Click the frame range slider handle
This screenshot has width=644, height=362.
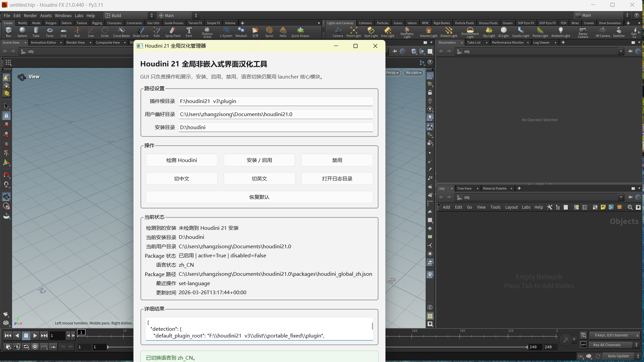click(108, 347)
